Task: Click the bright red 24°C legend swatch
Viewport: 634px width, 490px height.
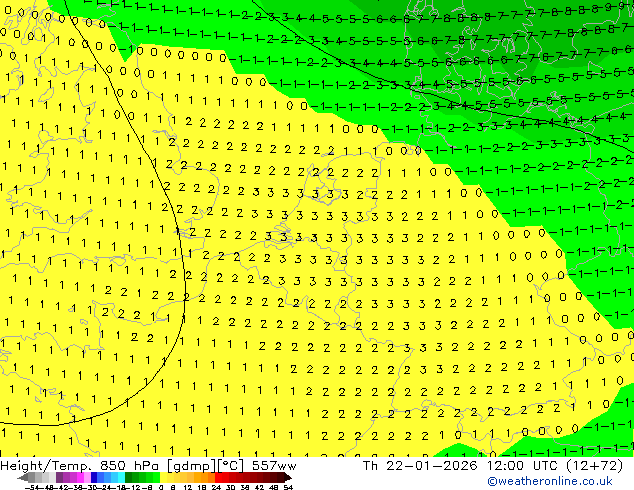Action: [x=218, y=477]
